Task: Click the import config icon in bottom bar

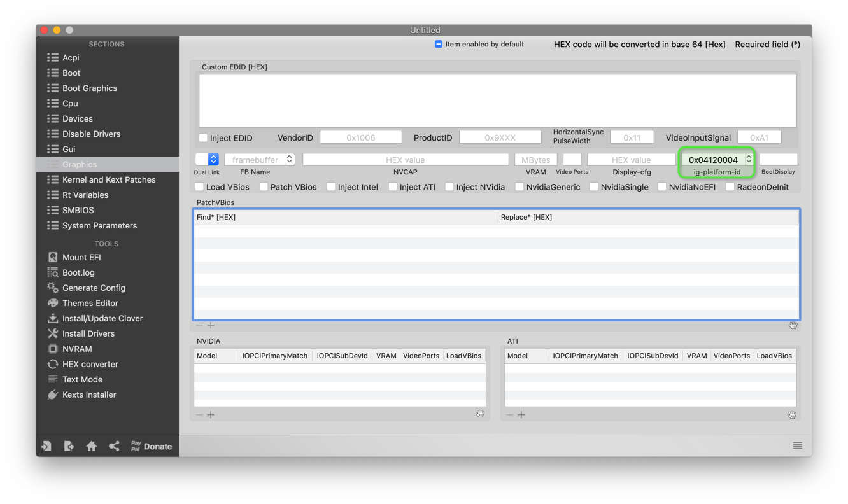Action: coord(46,446)
